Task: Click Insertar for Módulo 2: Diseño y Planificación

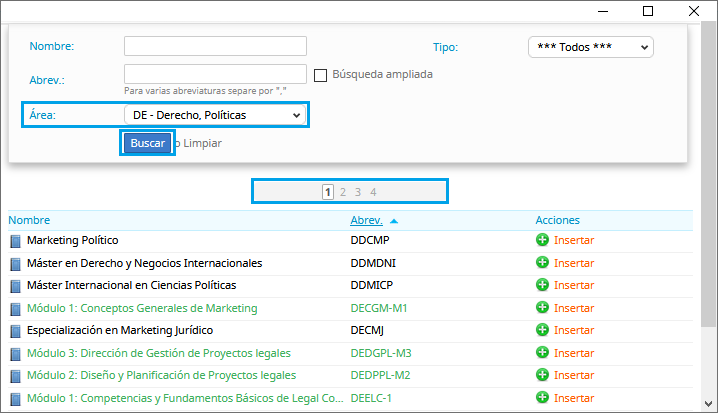Action: click(574, 375)
